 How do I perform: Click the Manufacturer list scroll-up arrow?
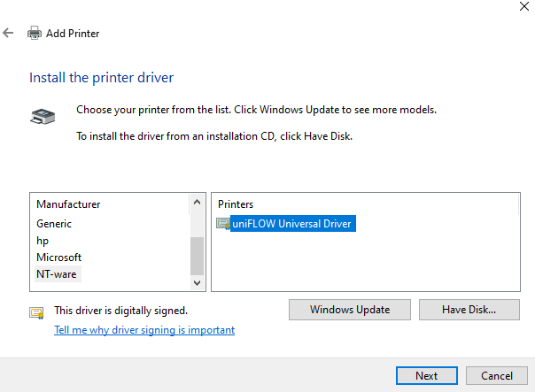tap(197, 204)
